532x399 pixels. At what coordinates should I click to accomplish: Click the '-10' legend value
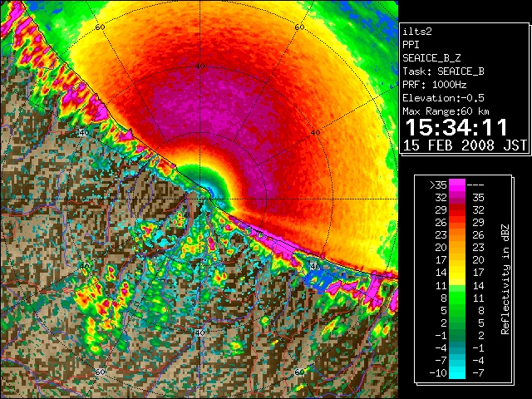coord(438,373)
